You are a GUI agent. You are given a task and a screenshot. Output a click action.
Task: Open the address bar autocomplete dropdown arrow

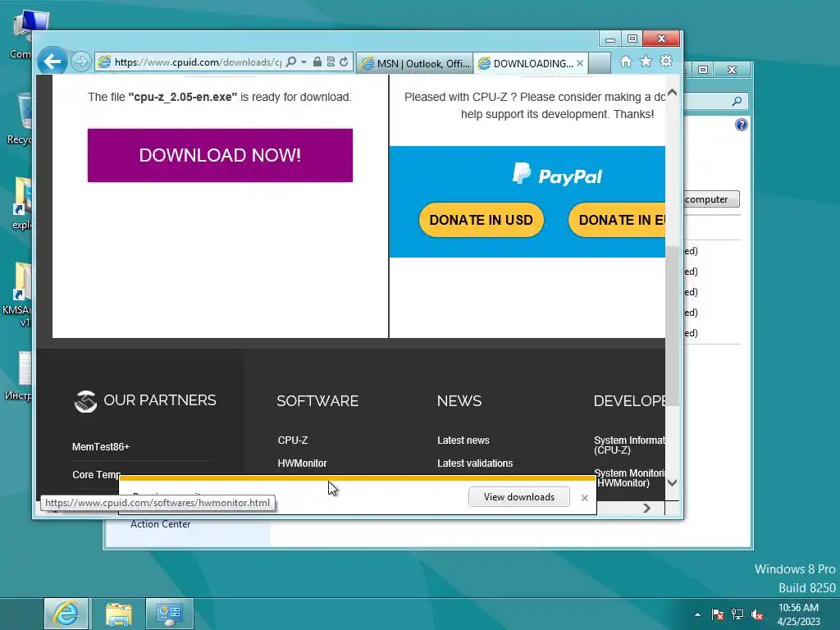[x=304, y=62]
